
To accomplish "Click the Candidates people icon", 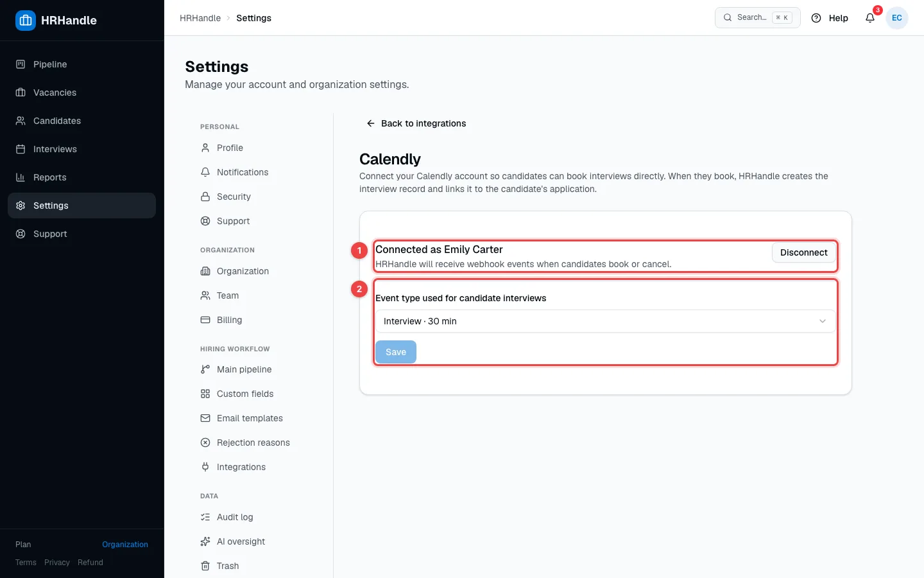I will [21, 121].
